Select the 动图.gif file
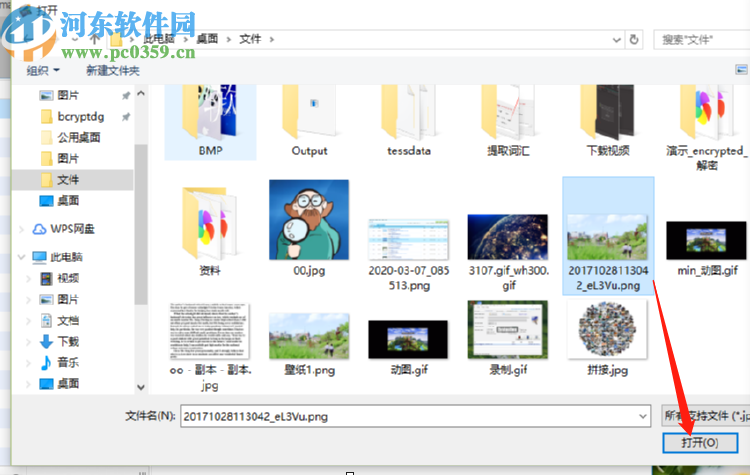The width and height of the screenshot is (750, 475). pos(408,348)
